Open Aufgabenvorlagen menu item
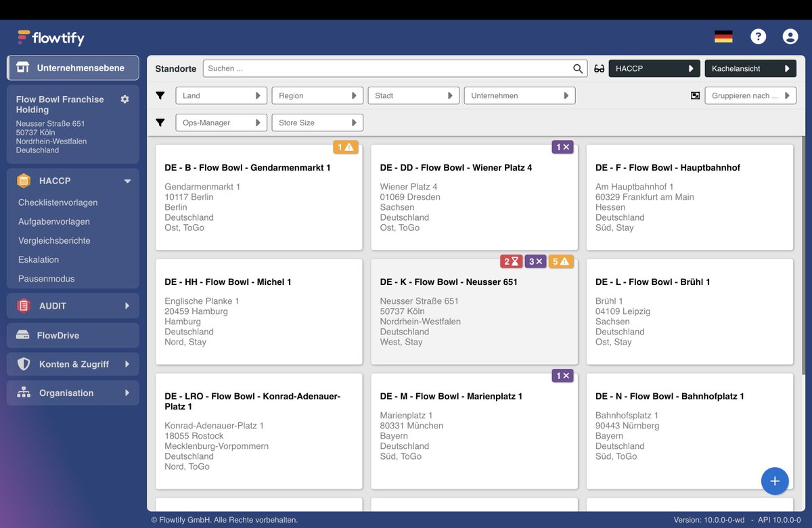Image resolution: width=812 pixels, height=528 pixels. pyautogui.click(x=54, y=221)
